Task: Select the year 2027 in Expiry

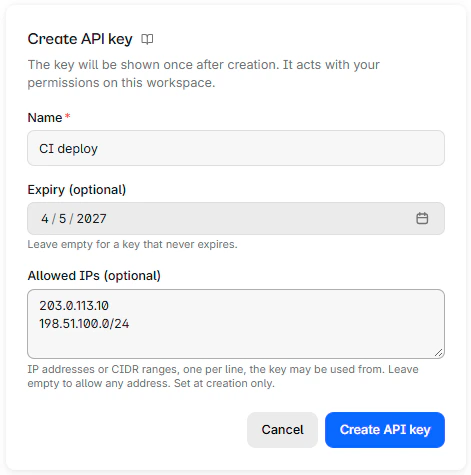Action: (91, 219)
